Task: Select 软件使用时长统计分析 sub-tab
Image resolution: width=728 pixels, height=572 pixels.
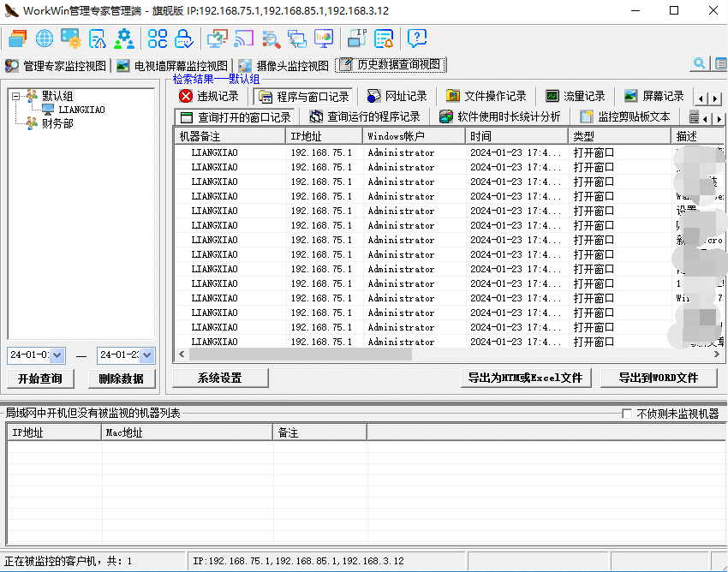Action: 500,116
